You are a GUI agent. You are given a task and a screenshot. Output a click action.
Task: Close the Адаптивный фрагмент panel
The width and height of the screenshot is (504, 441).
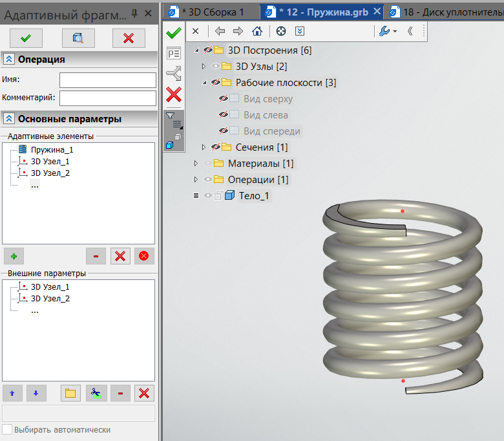(148, 14)
